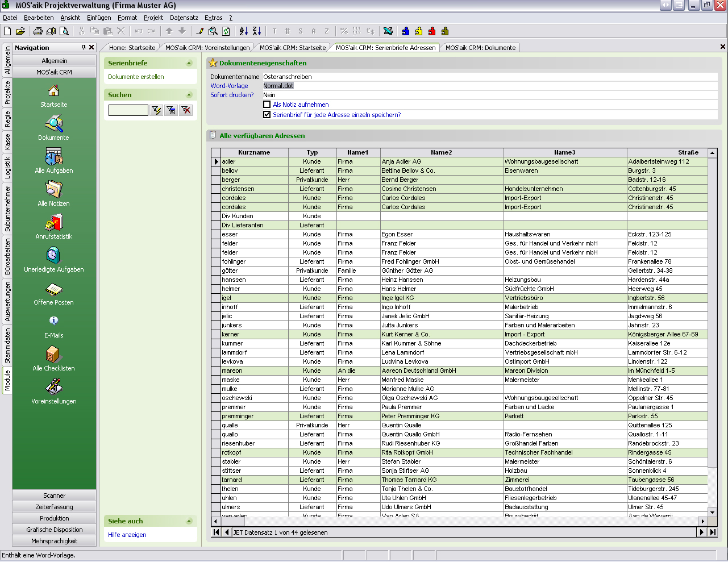728x562 pixels.
Task: Click the remove filter icon in Suchen
Action: [186, 110]
